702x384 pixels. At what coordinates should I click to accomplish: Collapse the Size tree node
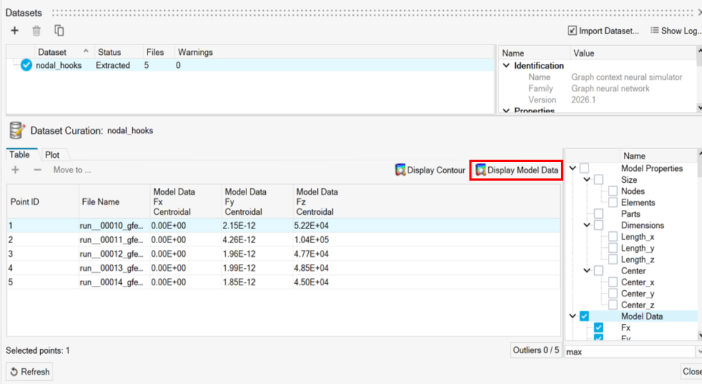[x=586, y=180]
